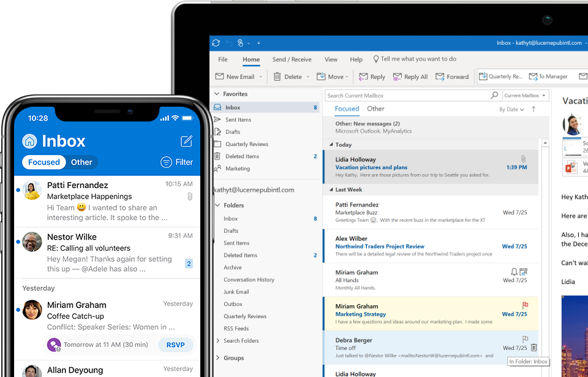The height and width of the screenshot is (377, 588).
Task: Click the Tell me what you want to do box
Action: point(415,59)
